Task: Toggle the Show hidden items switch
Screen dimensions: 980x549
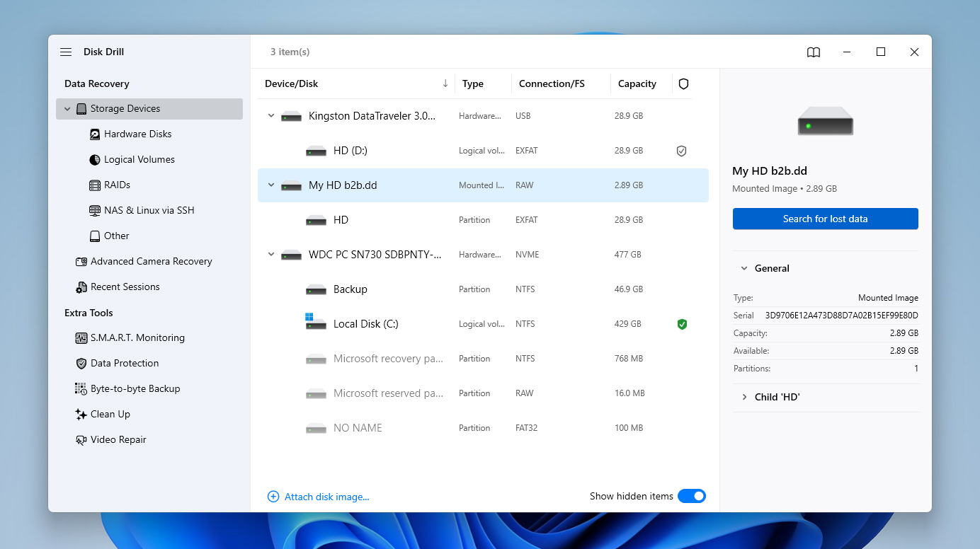Action: pyautogui.click(x=692, y=496)
